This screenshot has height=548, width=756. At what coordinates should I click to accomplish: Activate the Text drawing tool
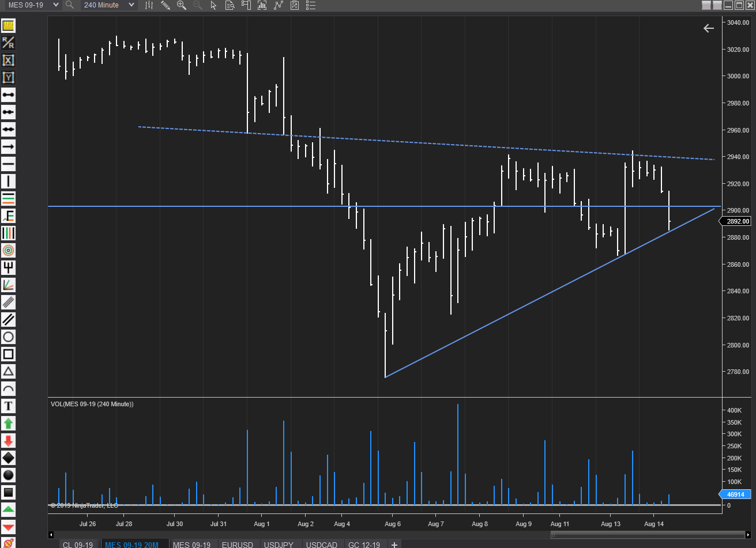coord(8,406)
